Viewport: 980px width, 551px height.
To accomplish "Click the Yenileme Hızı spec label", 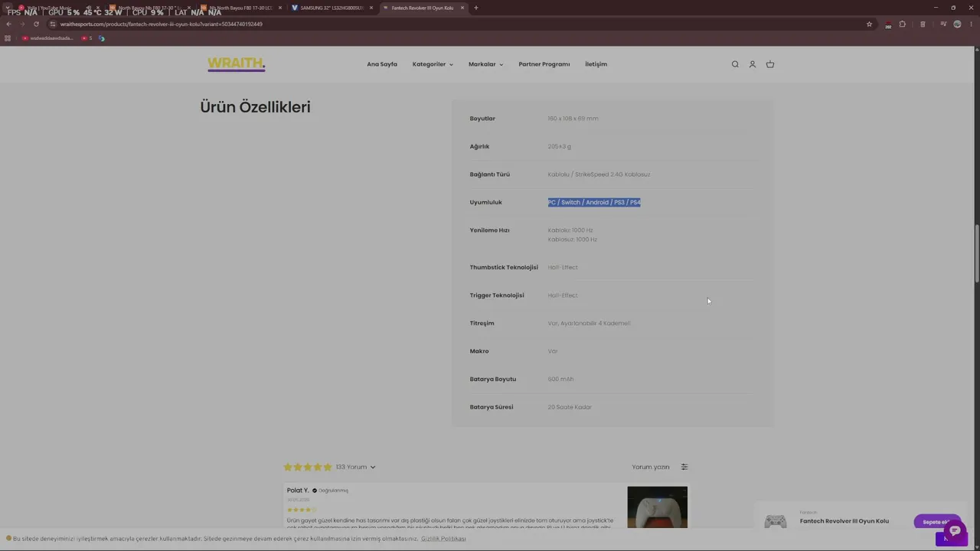I will [x=489, y=230].
